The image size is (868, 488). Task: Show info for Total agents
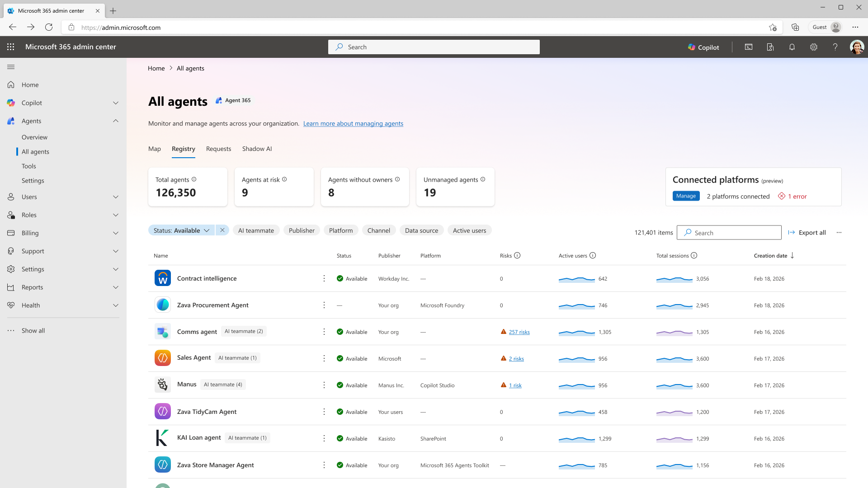pyautogui.click(x=194, y=179)
